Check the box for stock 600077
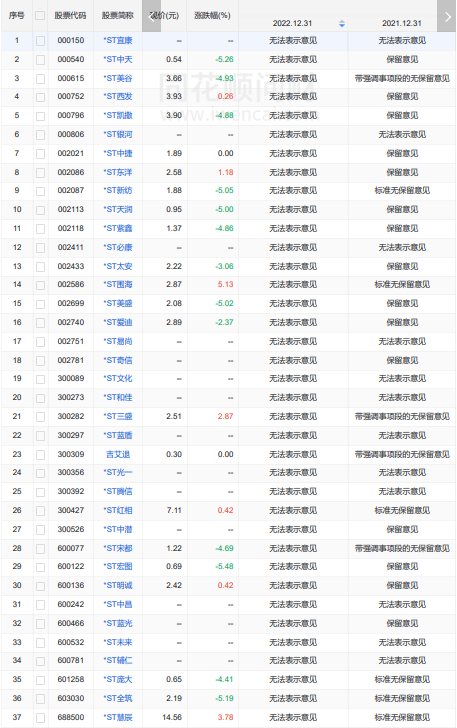The height and width of the screenshot is (728, 457). click(40, 549)
